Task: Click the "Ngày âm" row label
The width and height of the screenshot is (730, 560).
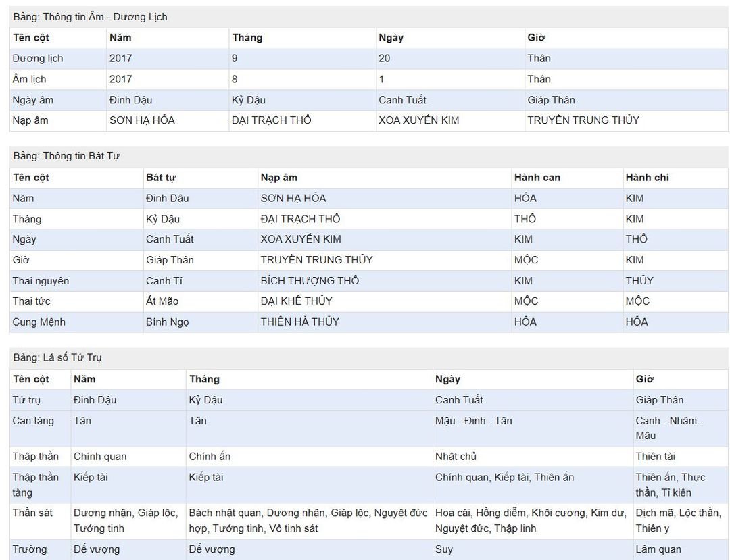Action: coord(33,100)
